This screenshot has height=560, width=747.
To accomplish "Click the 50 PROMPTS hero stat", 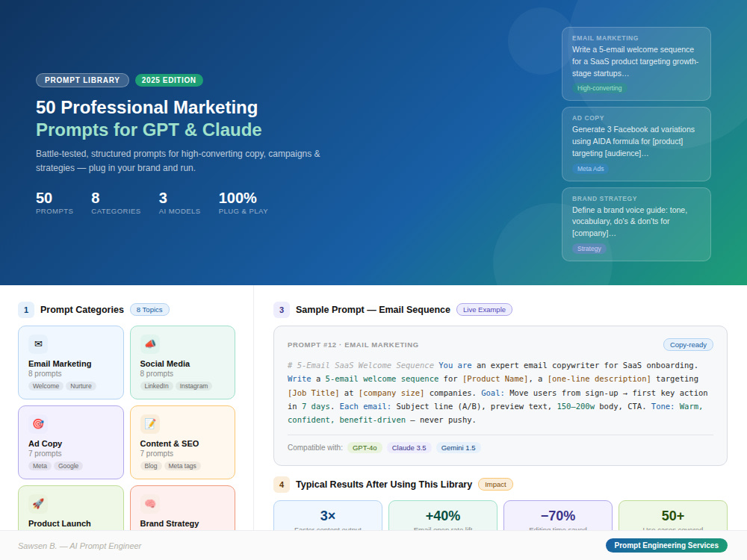I will click(55, 203).
